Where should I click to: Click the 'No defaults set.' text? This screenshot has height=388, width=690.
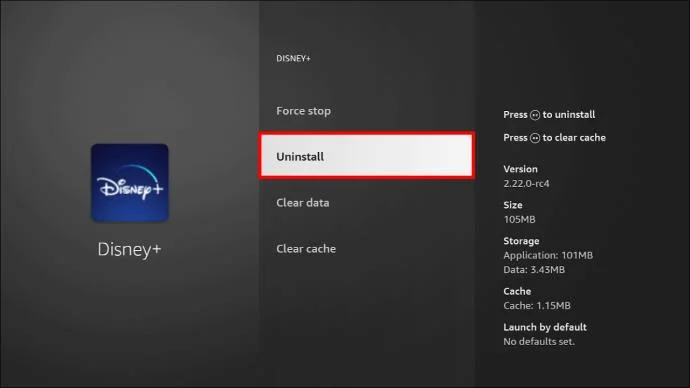point(539,342)
